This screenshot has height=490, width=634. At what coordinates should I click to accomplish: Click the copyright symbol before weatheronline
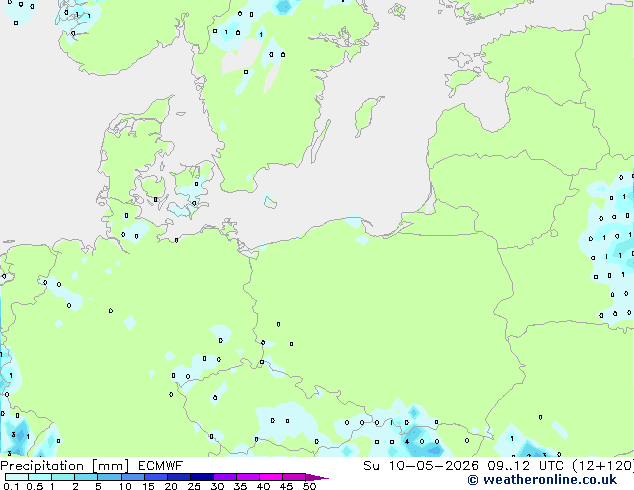click(473, 480)
